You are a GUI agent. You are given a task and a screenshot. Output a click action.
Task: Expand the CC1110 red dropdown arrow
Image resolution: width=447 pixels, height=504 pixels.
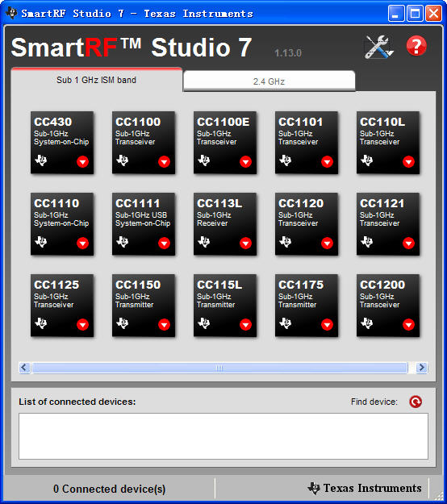point(82,243)
